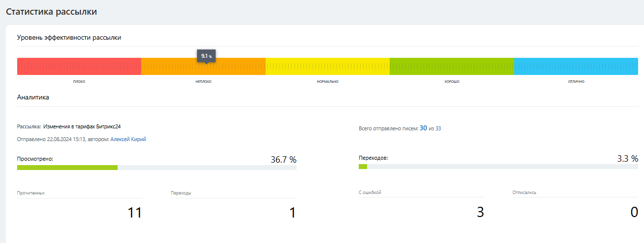The height and width of the screenshot is (243, 644).
Task: Select the orange segment of the efficiency scale
Action: click(x=203, y=68)
